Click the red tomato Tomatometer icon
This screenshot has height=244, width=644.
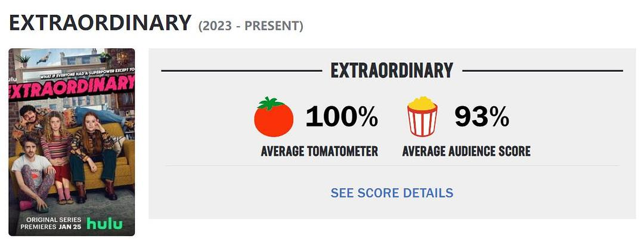click(274, 117)
